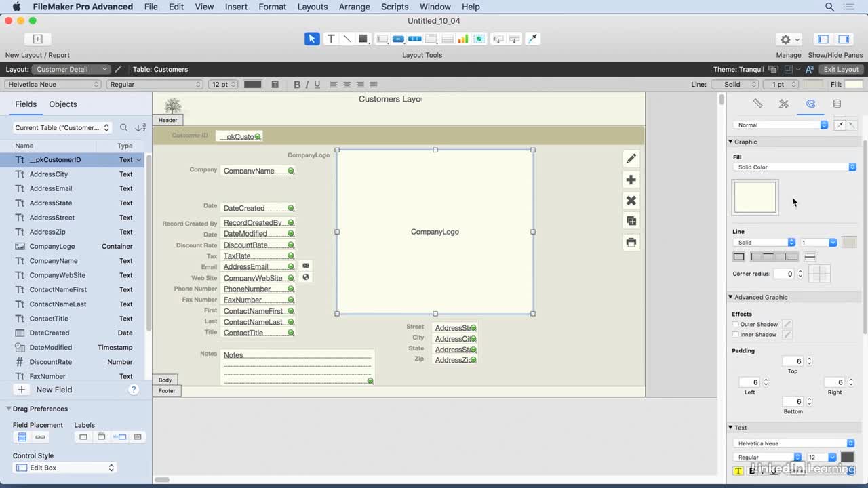
Task: Enable Inner Shadow effect
Action: tap(736, 335)
